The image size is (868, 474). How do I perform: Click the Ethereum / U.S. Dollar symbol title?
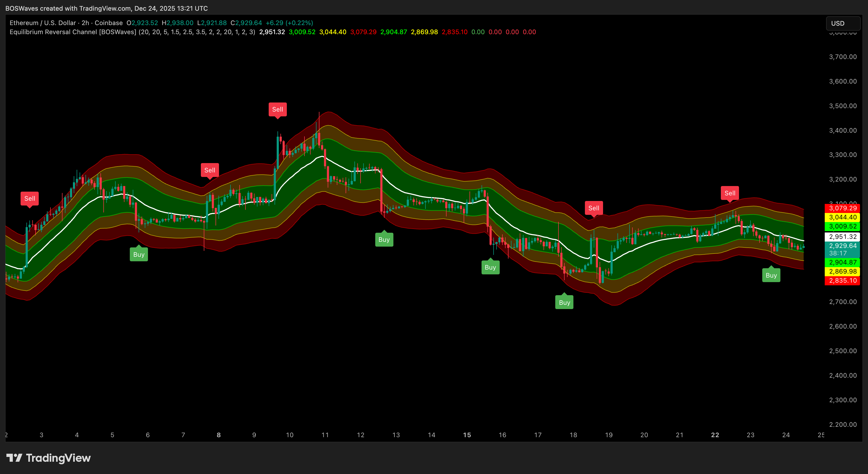point(43,23)
